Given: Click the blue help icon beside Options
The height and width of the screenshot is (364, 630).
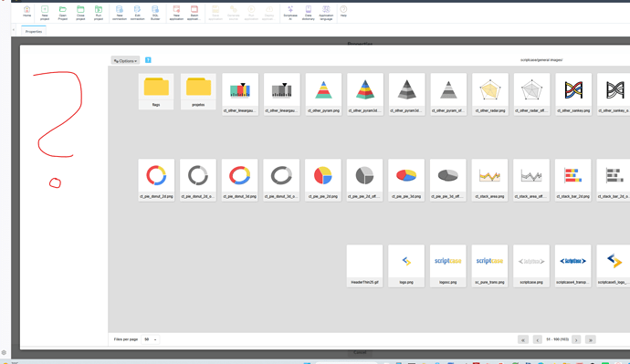Looking at the screenshot, I should pyautogui.click(x=148, y=60).
